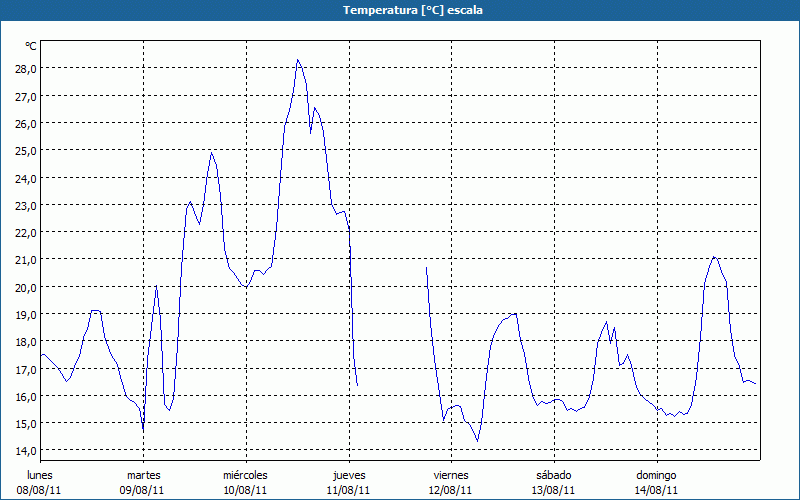Select the domingo peak near 21°C
The width and height of the screenshot is (800, 500).
(714, 257)
